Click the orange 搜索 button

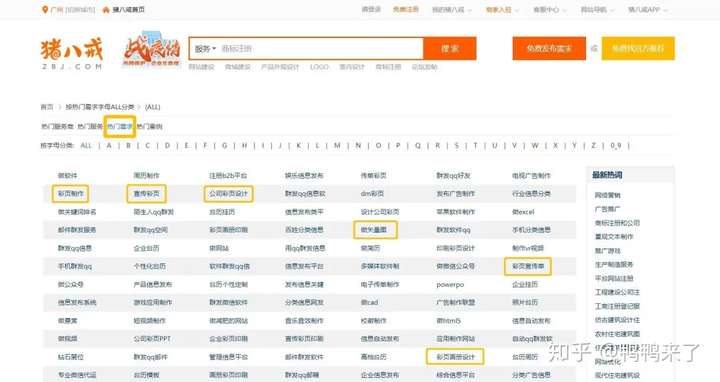(x=450, y=49)
